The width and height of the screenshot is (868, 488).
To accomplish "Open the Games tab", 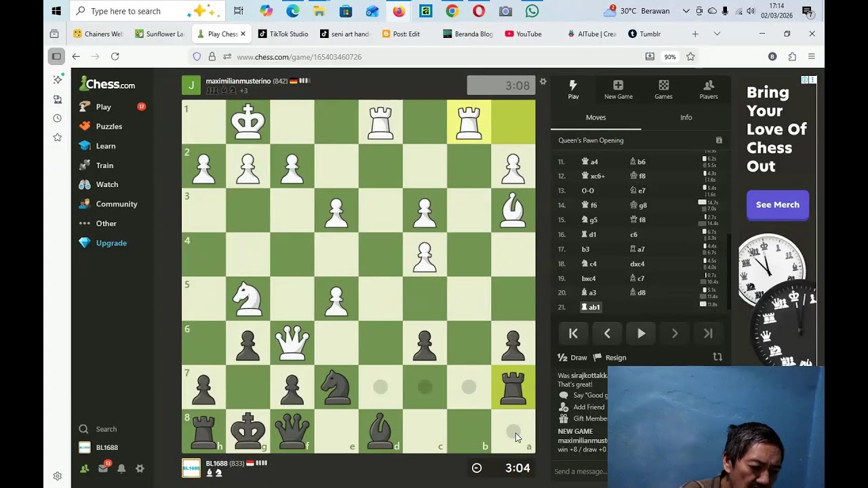I will [663, 89].
